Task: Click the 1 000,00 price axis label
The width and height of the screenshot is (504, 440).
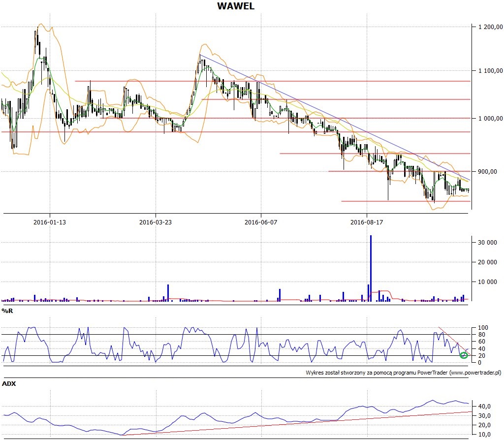Action: [490, 119]
